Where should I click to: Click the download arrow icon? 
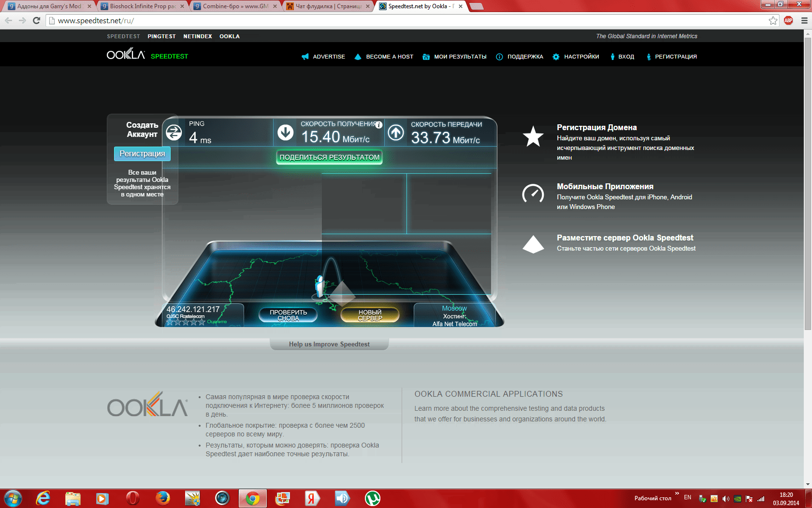click(x=285, y=133)
